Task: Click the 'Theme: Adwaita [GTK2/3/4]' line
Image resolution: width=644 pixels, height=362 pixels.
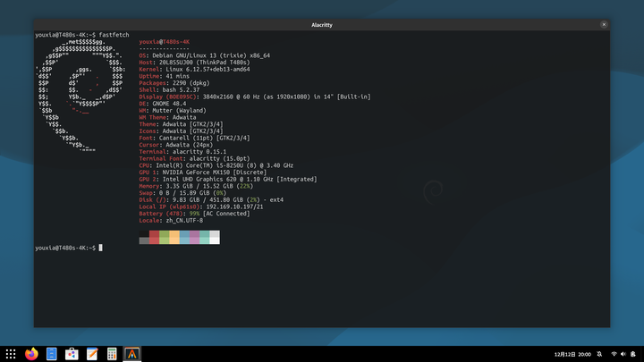Action: [x=181, y=124]
